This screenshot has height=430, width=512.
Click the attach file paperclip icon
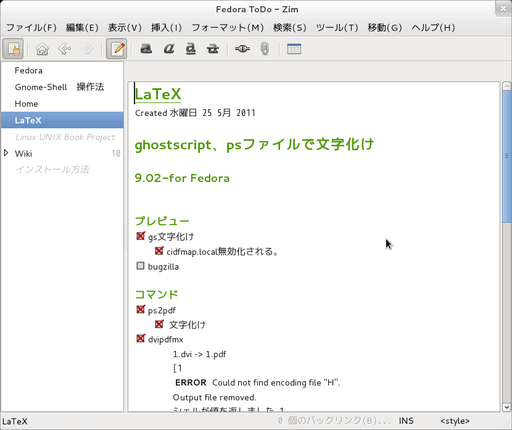[x=265, y=49]
